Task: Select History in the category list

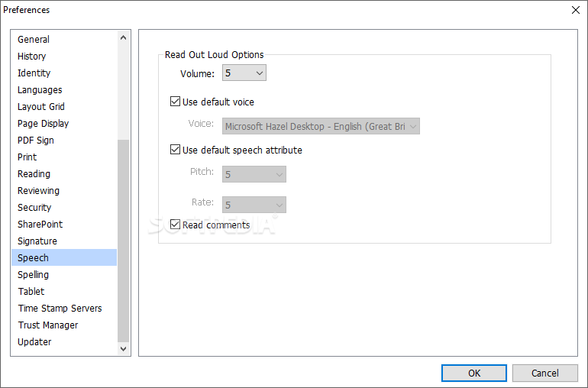Action: coord(64,57)
